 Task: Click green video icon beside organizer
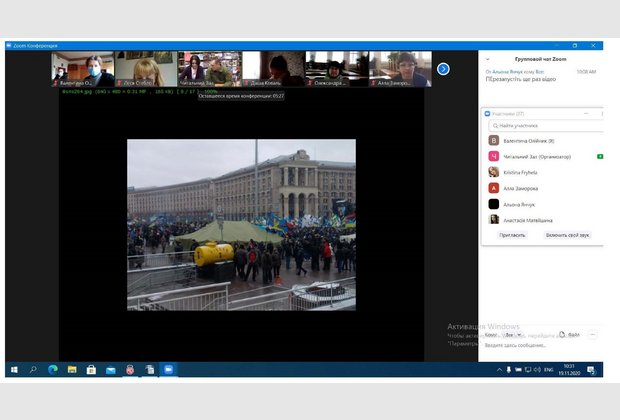(598, 157)
